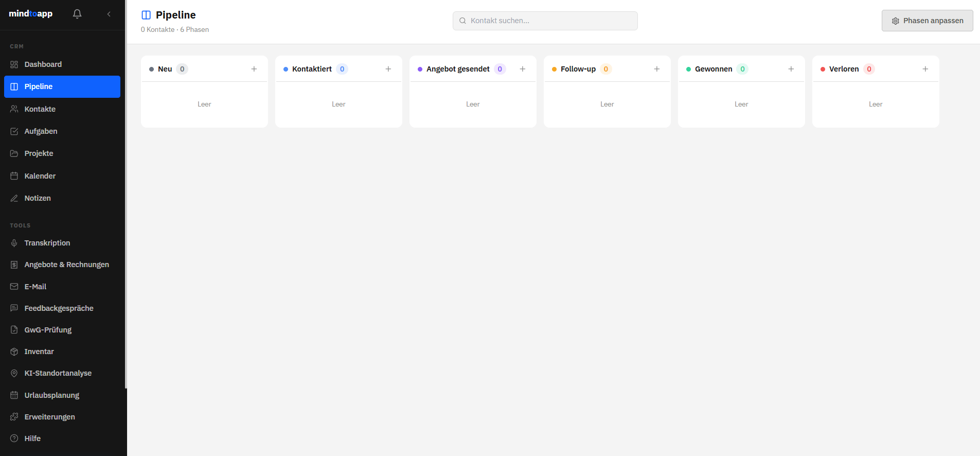
Task: Open the notifications bell
Action: point(77,14)
